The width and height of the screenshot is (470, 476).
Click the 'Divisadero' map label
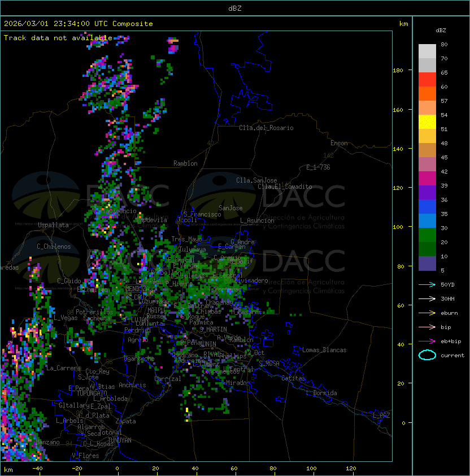tap(251, 280)
